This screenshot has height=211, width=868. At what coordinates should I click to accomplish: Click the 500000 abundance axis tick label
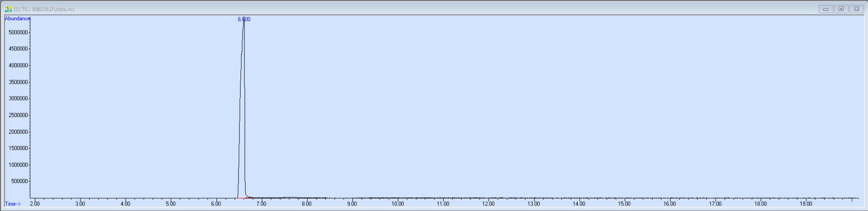click(19, 181)
